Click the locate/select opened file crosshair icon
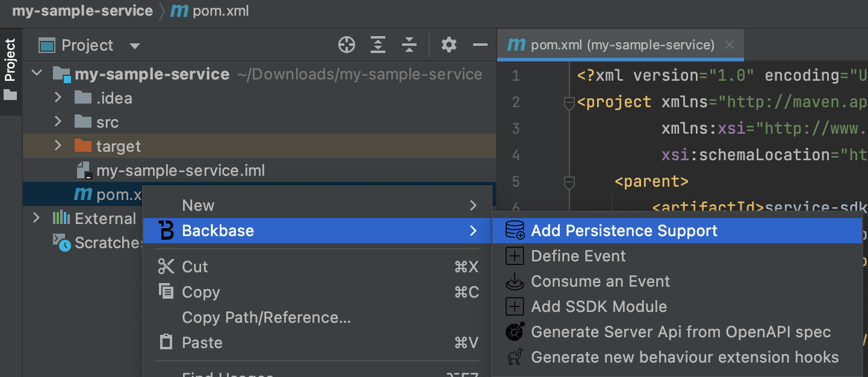This screenshot has width=868, height=377. [x=347, y=45]
